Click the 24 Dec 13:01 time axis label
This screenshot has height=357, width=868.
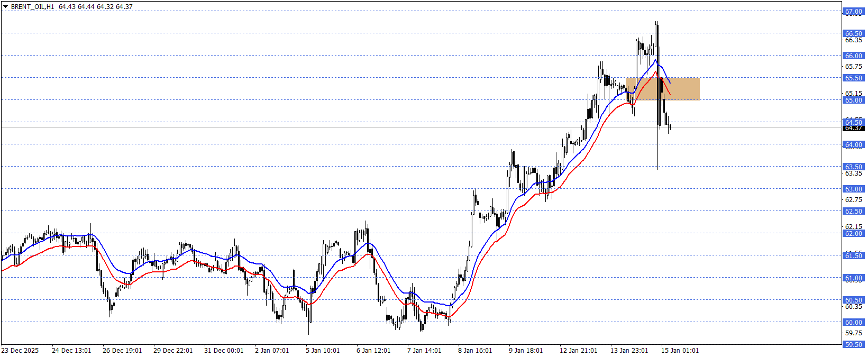point(71,351)
